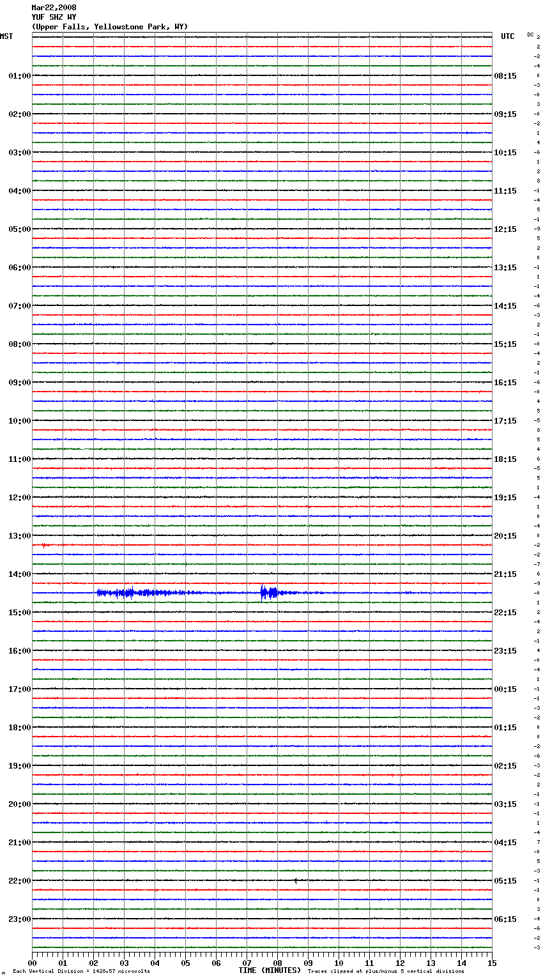
Task: Click the 23:00 MST time label
Action: (x=19, y=919)
